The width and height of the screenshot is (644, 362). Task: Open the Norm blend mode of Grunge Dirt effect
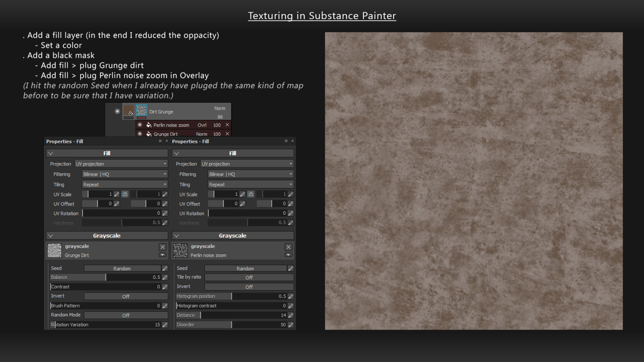click(x=202, y=134)
